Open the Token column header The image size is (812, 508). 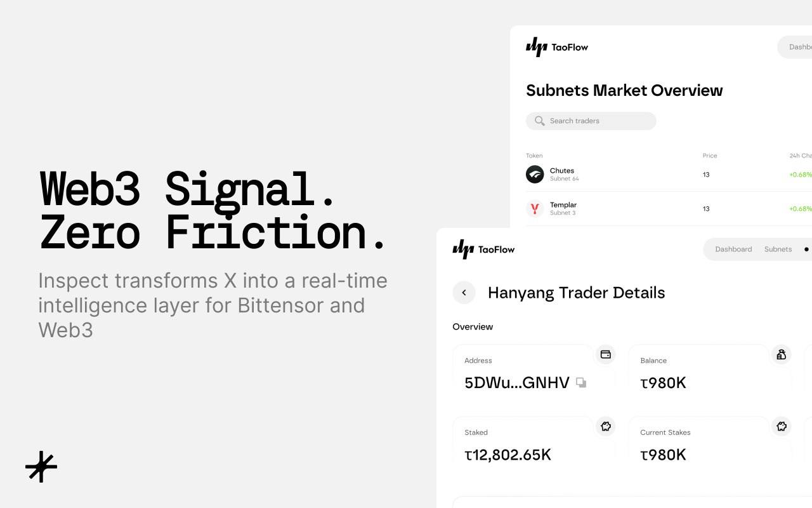click(x=534, y=156)
